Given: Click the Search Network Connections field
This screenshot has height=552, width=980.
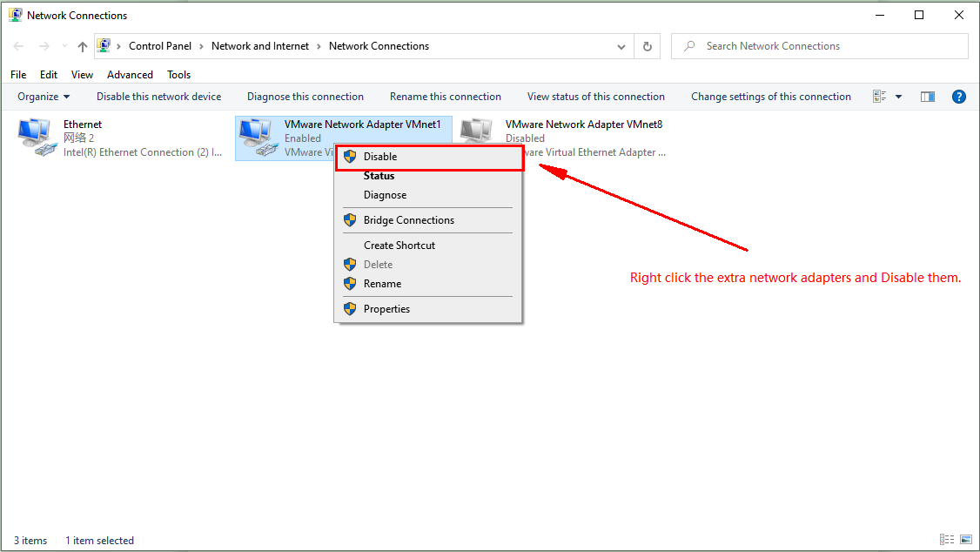Looking at the screenshot, I should tap(819, 46).
